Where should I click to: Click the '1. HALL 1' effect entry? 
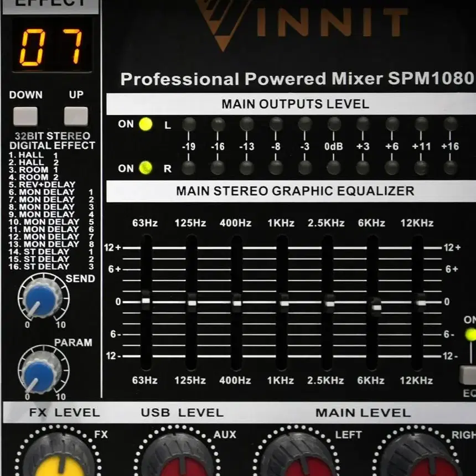coord(33,155)
